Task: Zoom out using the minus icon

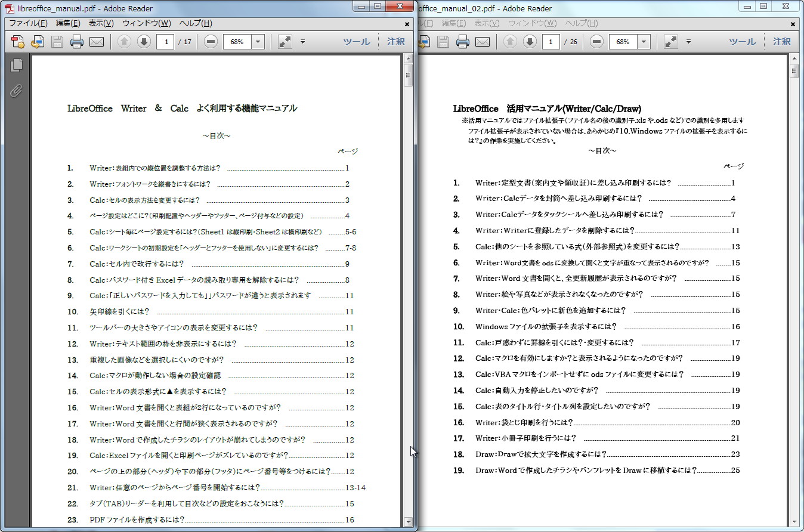Action: pos(210,42)
